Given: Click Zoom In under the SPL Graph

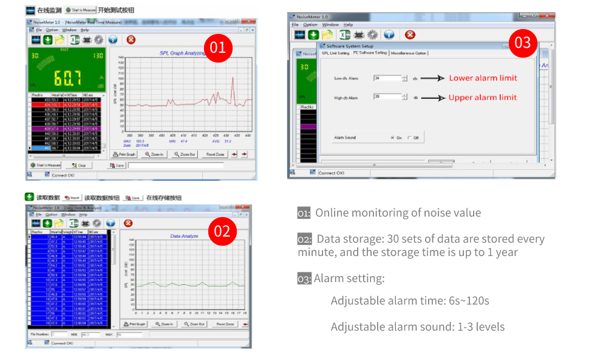Looking at the screenshot, I should [154, 154].
